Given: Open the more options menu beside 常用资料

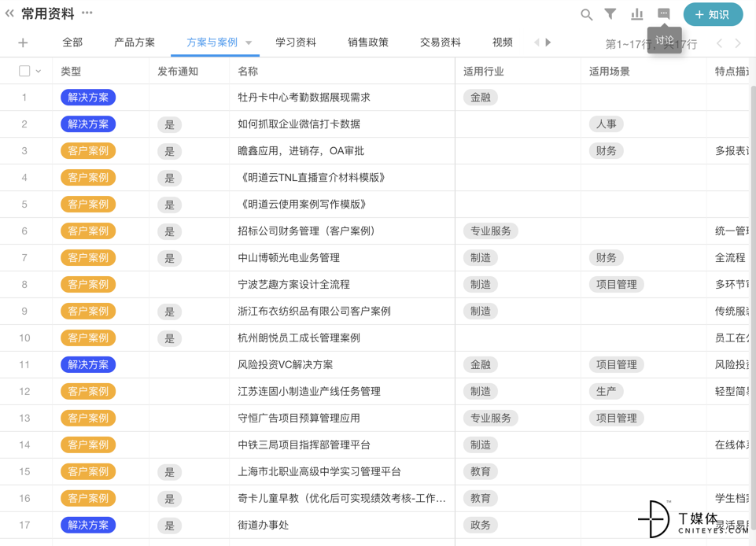Looking at the screenshot, I should (x=87, y=13).
